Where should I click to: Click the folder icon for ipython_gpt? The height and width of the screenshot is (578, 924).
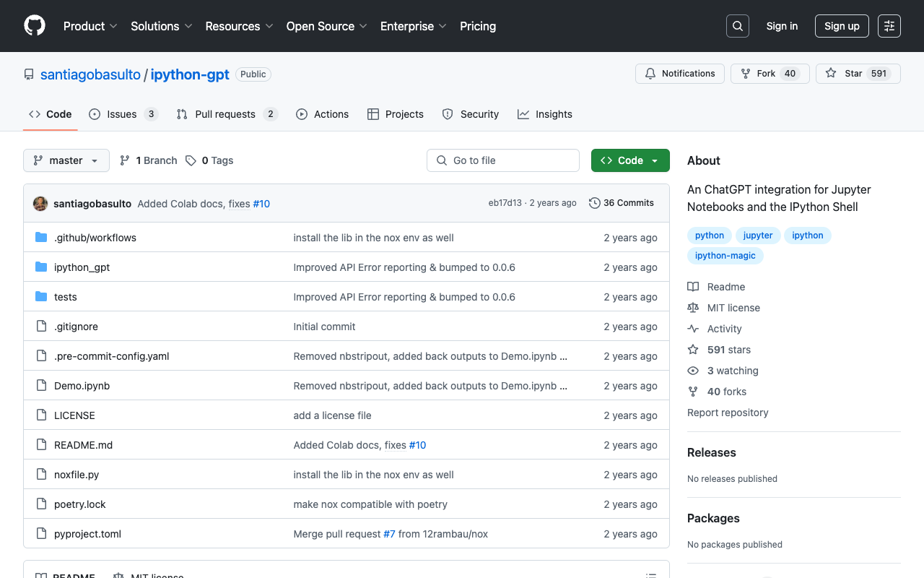(41, 267)
